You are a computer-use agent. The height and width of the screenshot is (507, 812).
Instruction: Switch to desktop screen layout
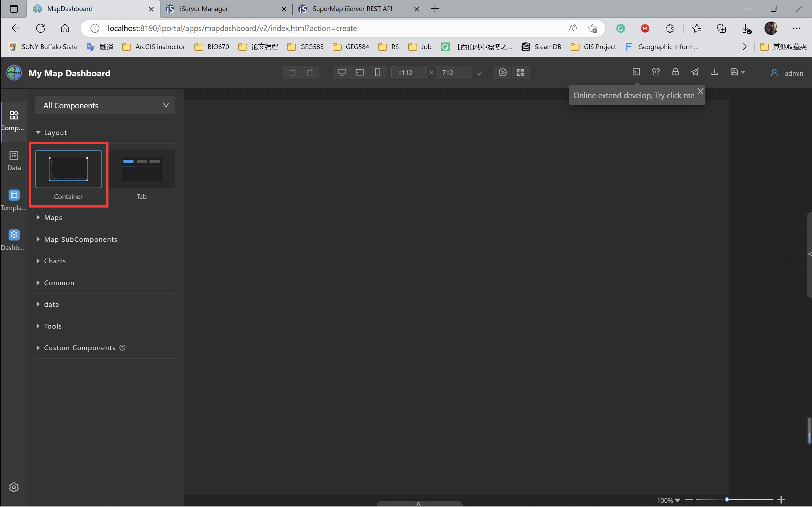(342, 73)
